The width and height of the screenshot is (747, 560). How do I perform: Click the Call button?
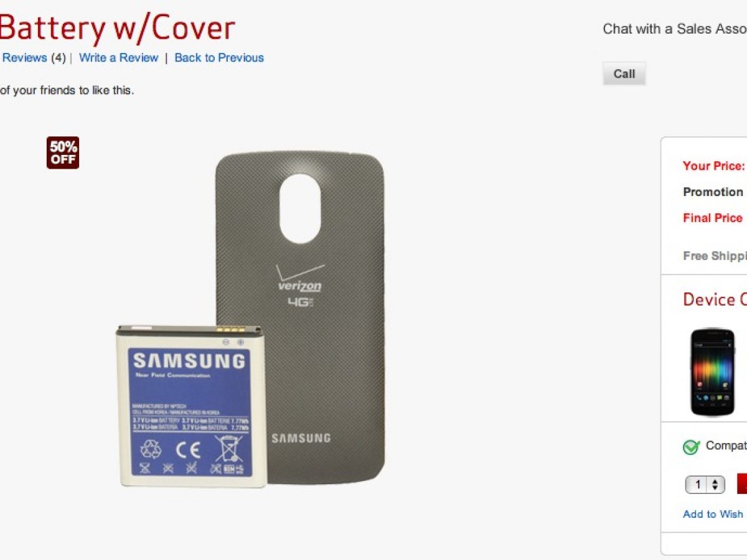tap(624, 73)
